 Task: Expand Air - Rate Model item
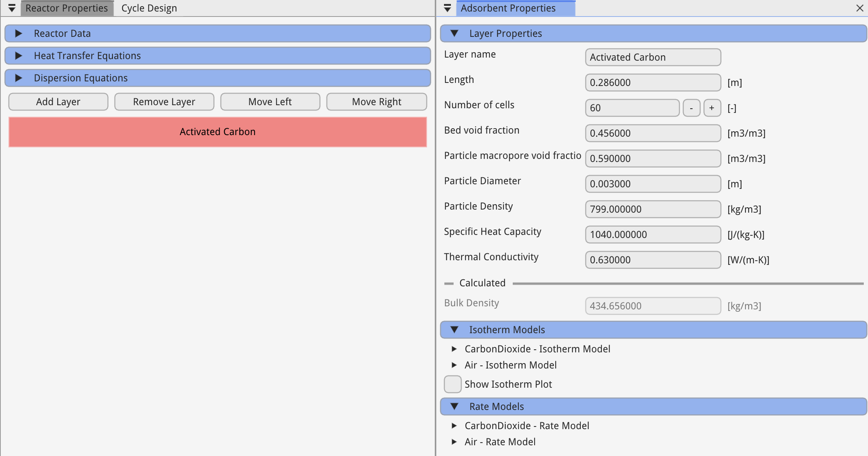coord(454,442)
